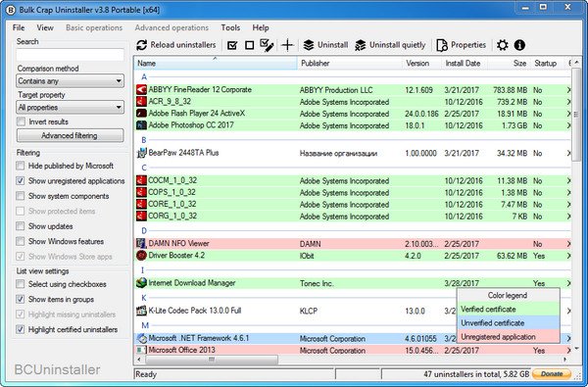Click the ACR_9_8_32 Adobe icon
Screen dimensions: 588x387
141,102
